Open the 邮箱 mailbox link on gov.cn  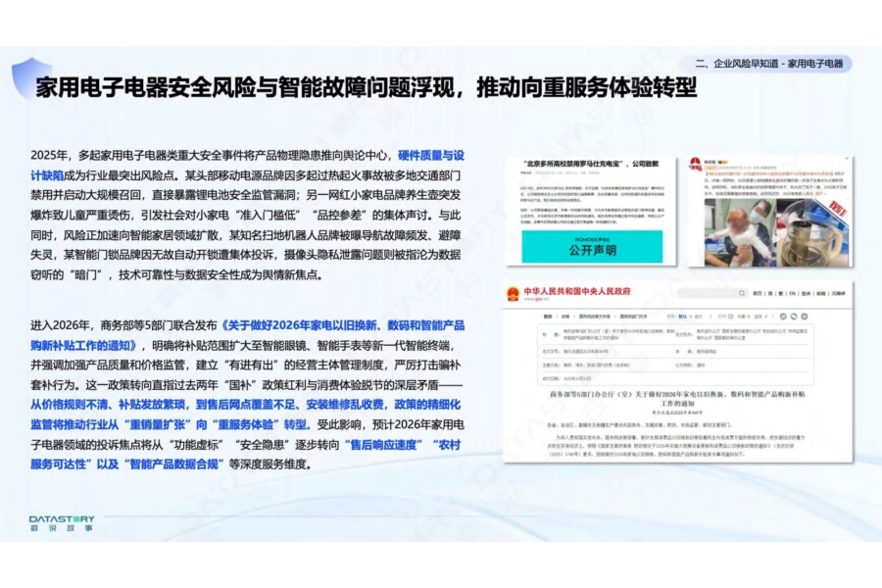(820, 293)
